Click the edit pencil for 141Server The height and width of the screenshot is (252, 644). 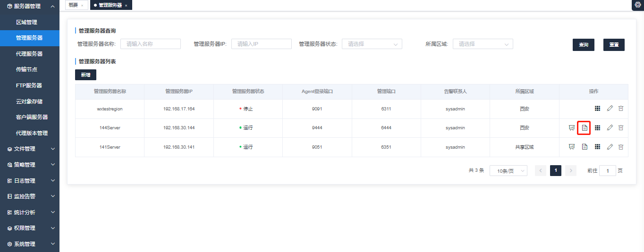click(610, 147)
